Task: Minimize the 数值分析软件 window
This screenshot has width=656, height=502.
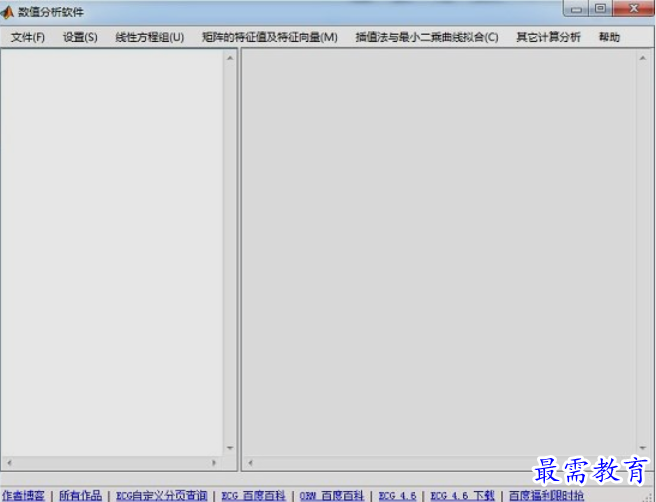Action: 576,8
